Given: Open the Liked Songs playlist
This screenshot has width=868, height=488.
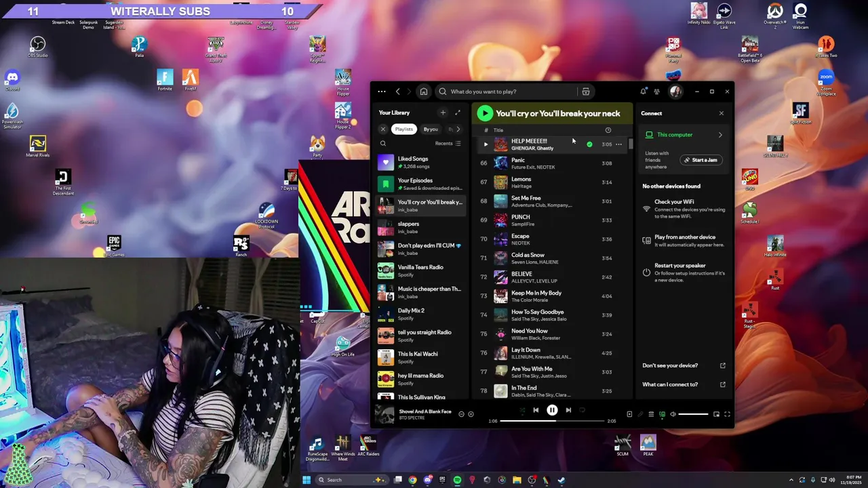Looking at the screenshot, I should [x=420, y=163].
